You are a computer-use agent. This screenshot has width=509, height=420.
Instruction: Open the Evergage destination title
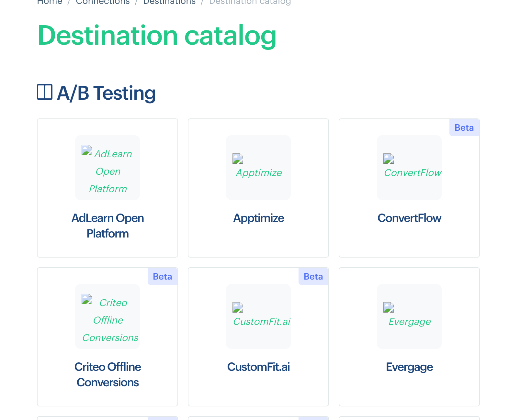point(409,367)
